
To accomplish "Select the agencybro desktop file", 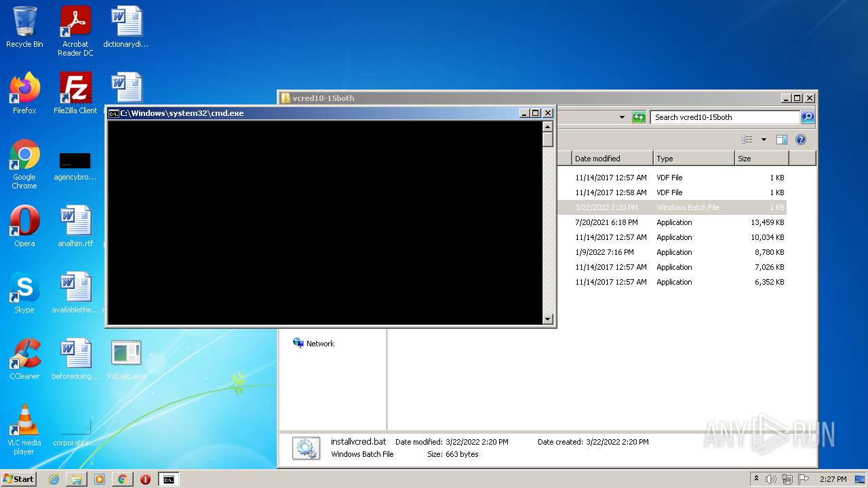I will [x=75, y=167].
